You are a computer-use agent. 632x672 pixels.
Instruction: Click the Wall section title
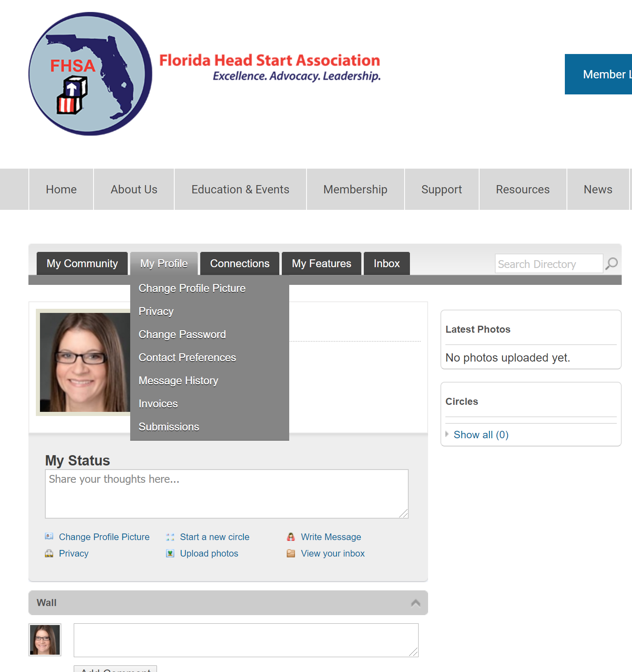pos(47,603)
